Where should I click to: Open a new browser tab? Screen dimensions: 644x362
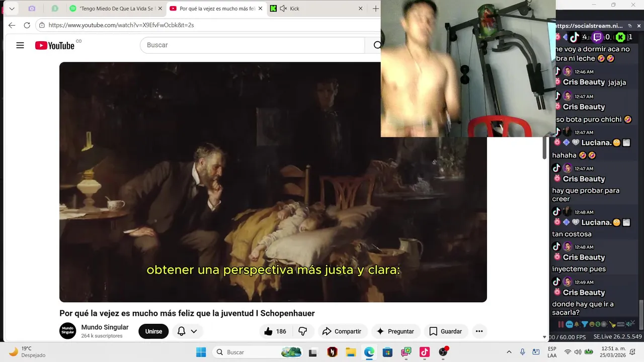click(375, 9)
